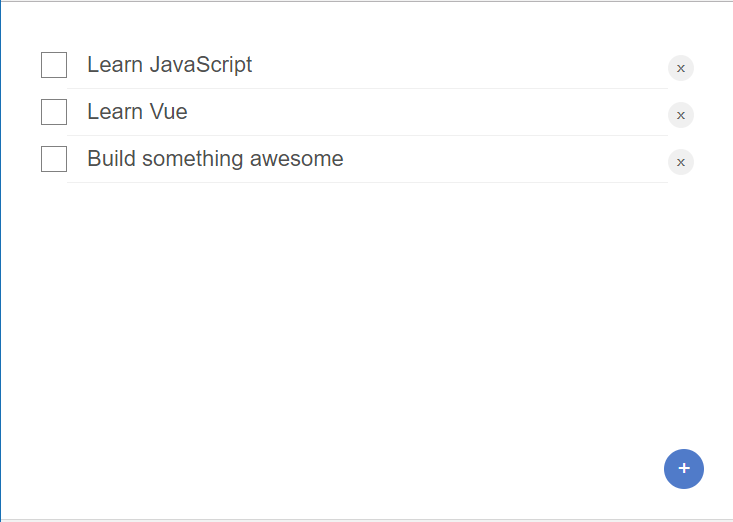Focus the last todo's title text
This screenshot has height=522, width=733.
click(x=215, y=159)
